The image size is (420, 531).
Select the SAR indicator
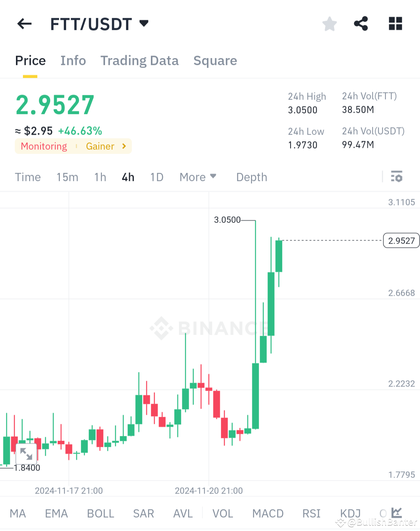[x=143, y=513]
